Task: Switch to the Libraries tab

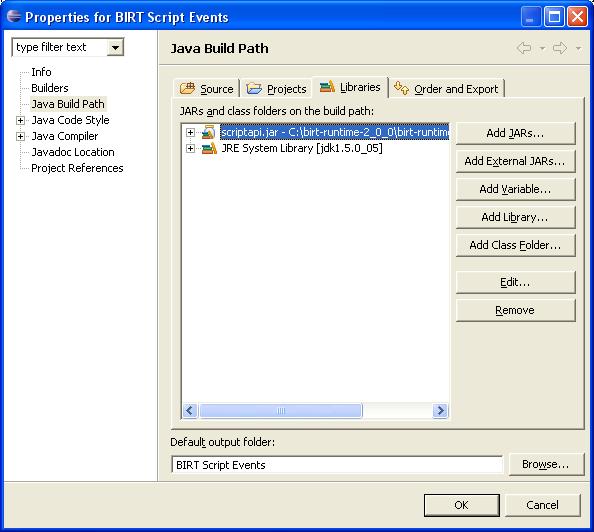Action: [x=350, y=87]
